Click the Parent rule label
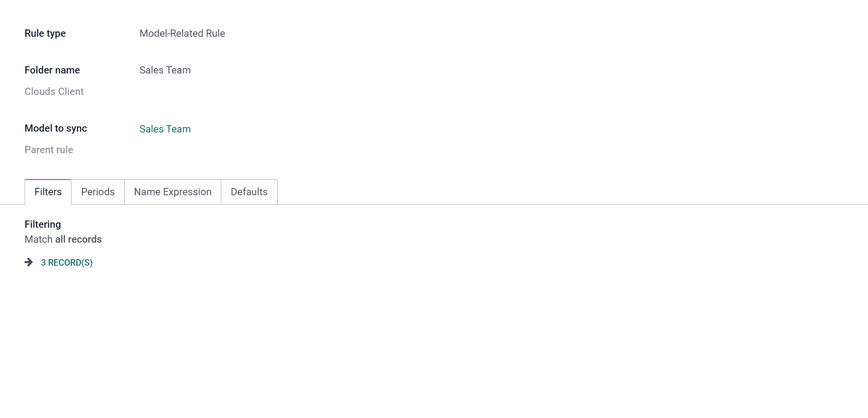 [49, 150]
